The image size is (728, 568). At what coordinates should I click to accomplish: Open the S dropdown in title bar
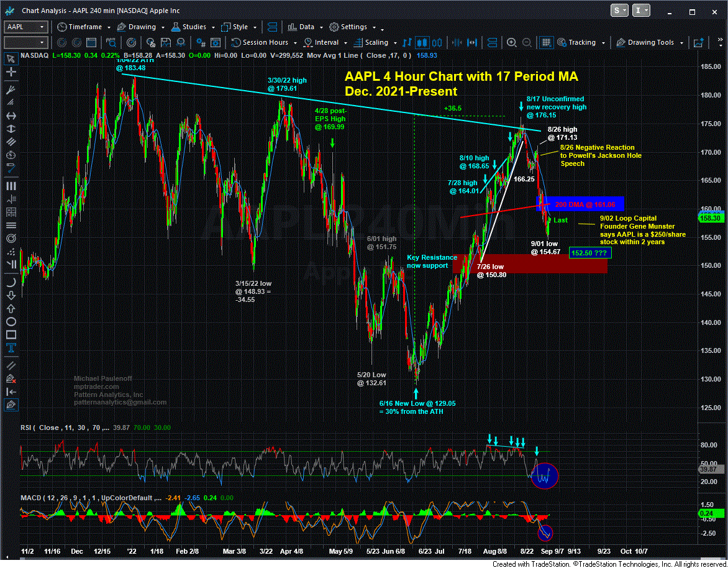tap(619, 11)
